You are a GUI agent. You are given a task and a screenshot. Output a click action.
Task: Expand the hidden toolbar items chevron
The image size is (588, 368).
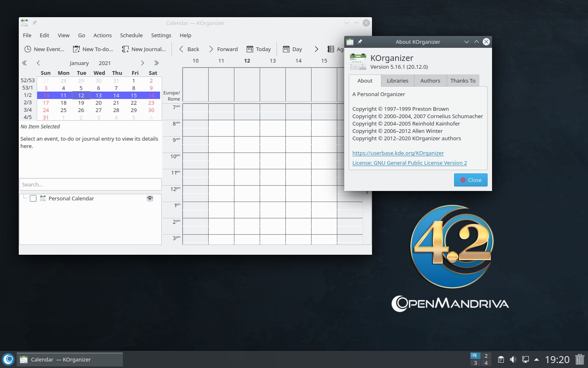316,49
